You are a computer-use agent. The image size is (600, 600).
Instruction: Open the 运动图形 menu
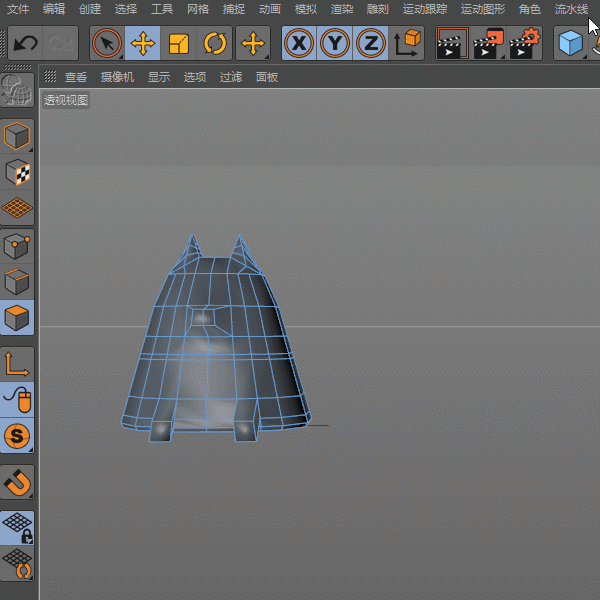click(x=483, y=9)
